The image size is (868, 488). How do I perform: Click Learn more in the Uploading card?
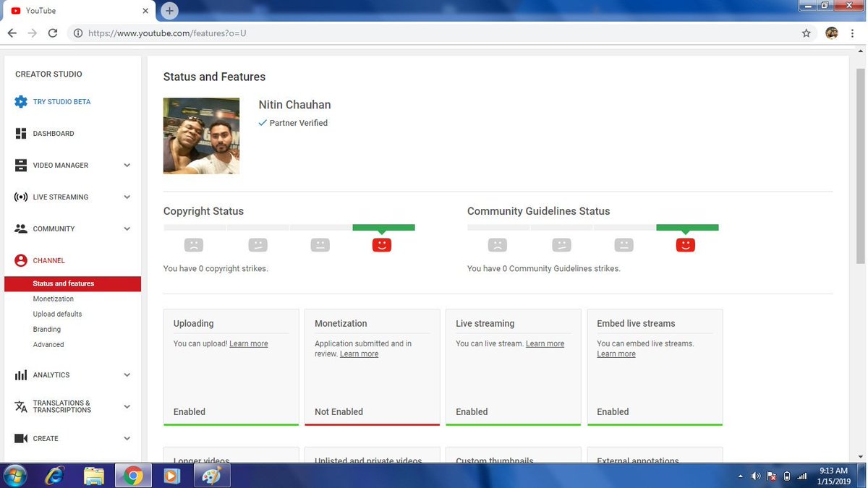249,343
